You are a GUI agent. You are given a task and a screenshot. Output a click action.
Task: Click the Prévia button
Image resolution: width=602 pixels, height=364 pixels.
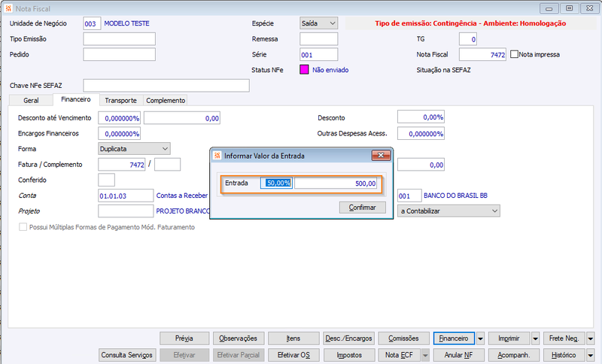pos(184,338)
